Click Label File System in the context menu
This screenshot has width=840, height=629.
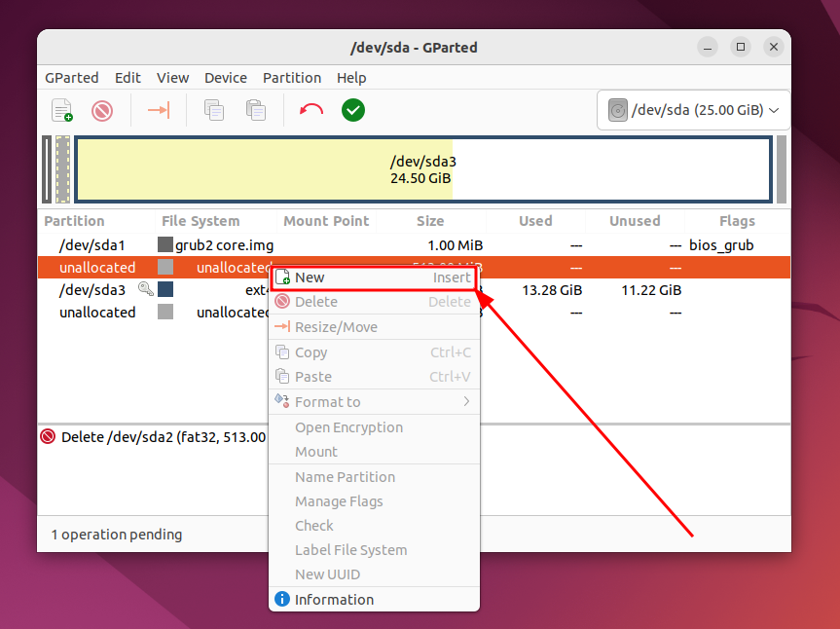374,550
